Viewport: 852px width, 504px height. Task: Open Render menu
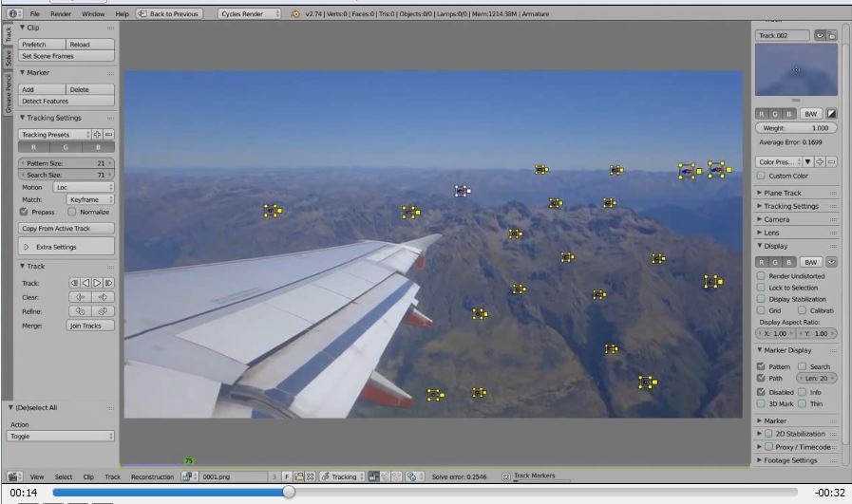(60, 14)
